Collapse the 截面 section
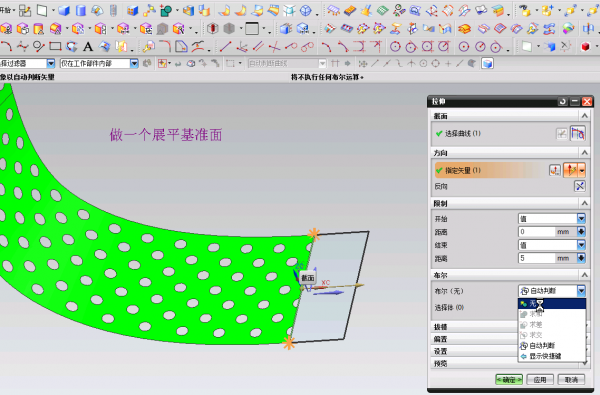Image resolution: width=600 pixels, height=395 pixels. (x=584, y=116)
